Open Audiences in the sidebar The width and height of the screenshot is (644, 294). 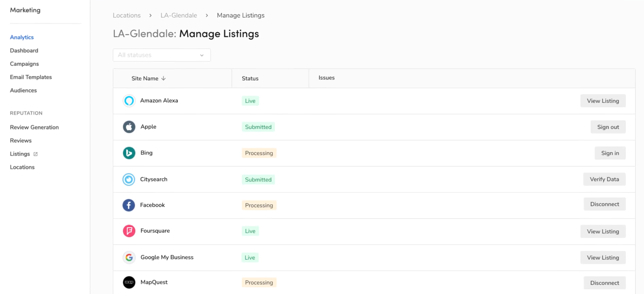[23, 90]
